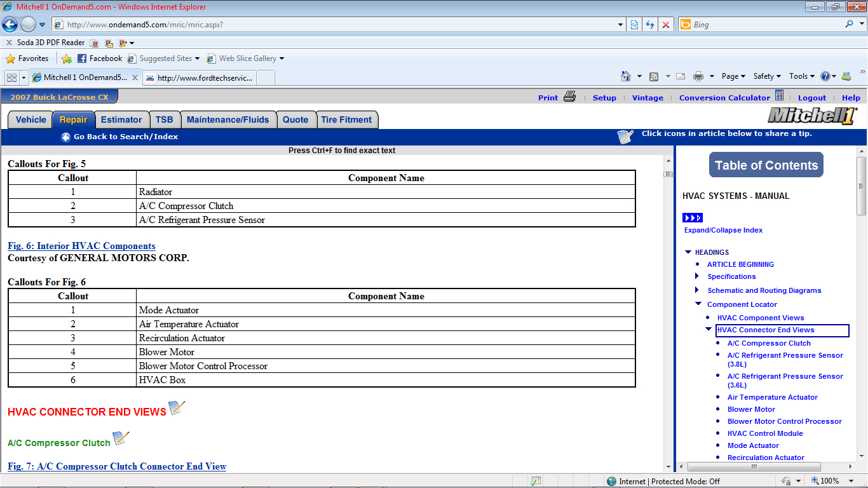
Task: Open the IE Tools menu
Action: pyautogui.click(x=802, y=76)
